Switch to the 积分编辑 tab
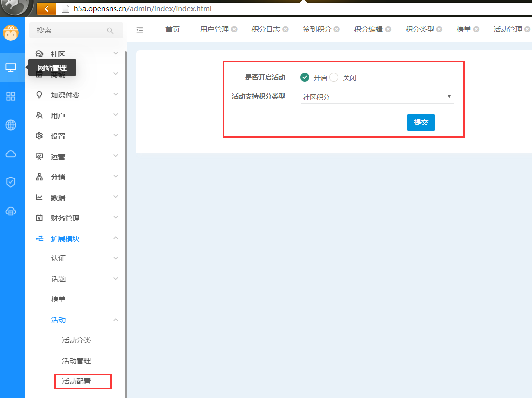 pos(369,29)
